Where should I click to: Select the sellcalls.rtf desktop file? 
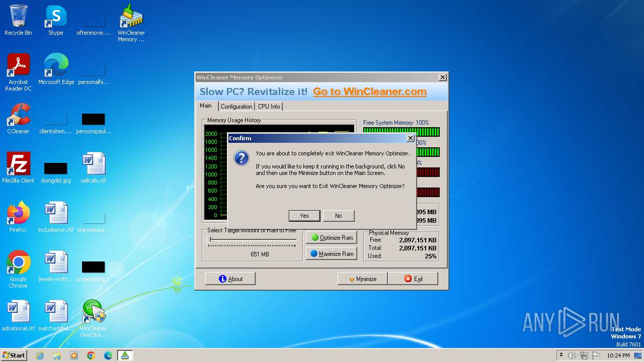tap(94, 168)
